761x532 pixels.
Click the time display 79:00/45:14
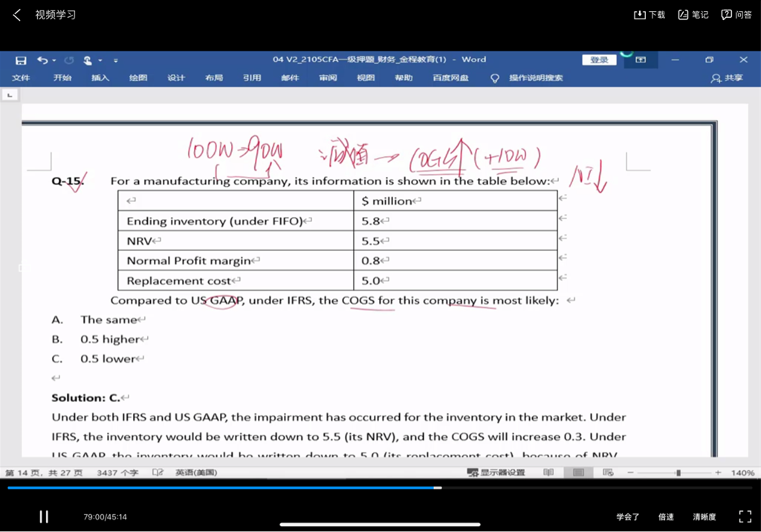tap(105, 517)
